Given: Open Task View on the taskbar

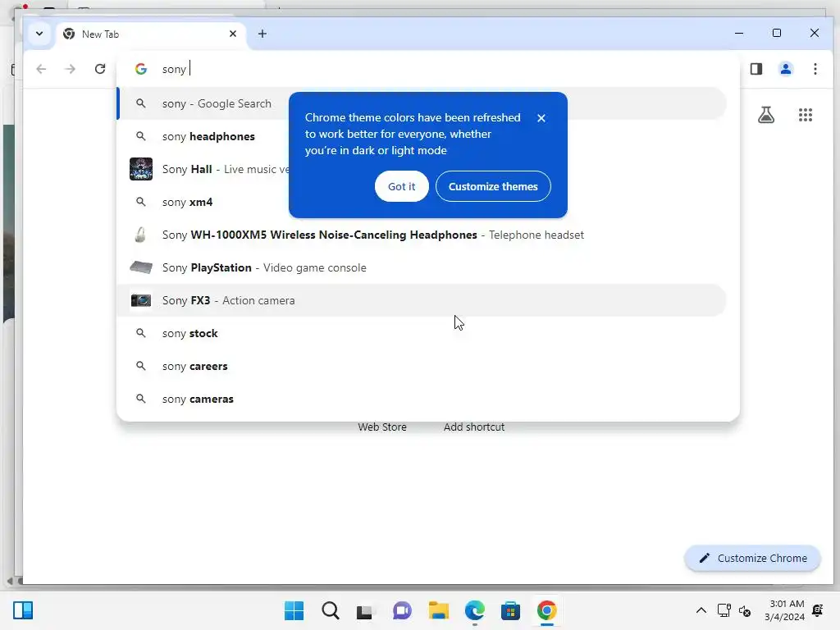Looking at the screenshot, I should (365, 610).
